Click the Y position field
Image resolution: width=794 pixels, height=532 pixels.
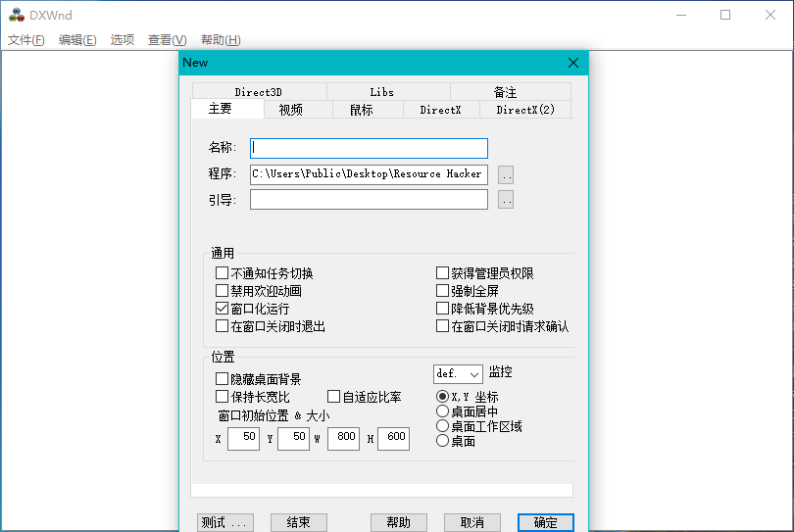(294, 438)
